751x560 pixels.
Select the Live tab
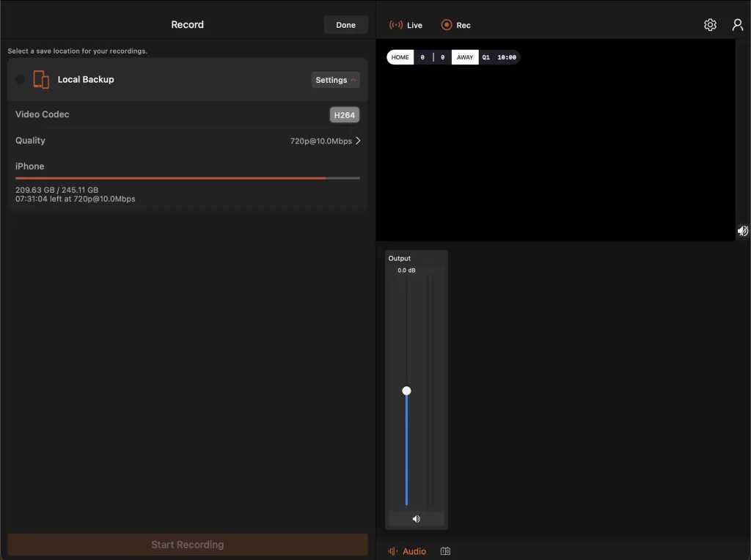[x=406, y=24]
